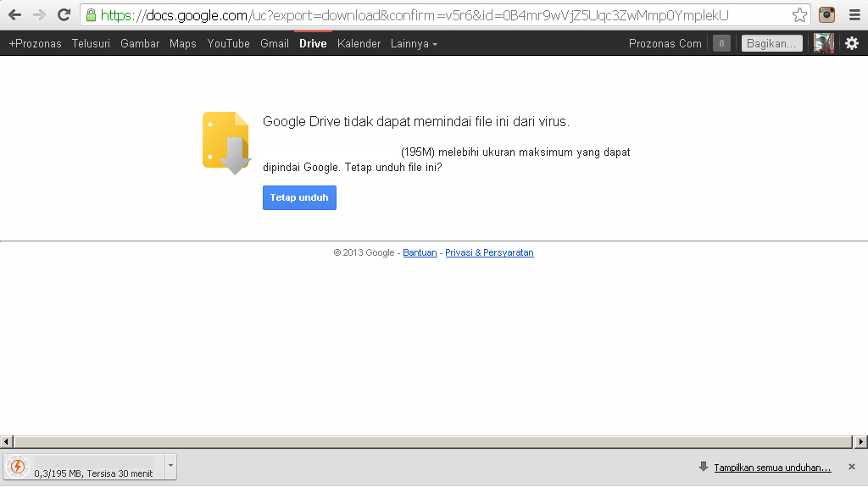Click the down arrow icon beside Tampilkan semua unduhan
This screenshot has width=868, height=487.
704,467
